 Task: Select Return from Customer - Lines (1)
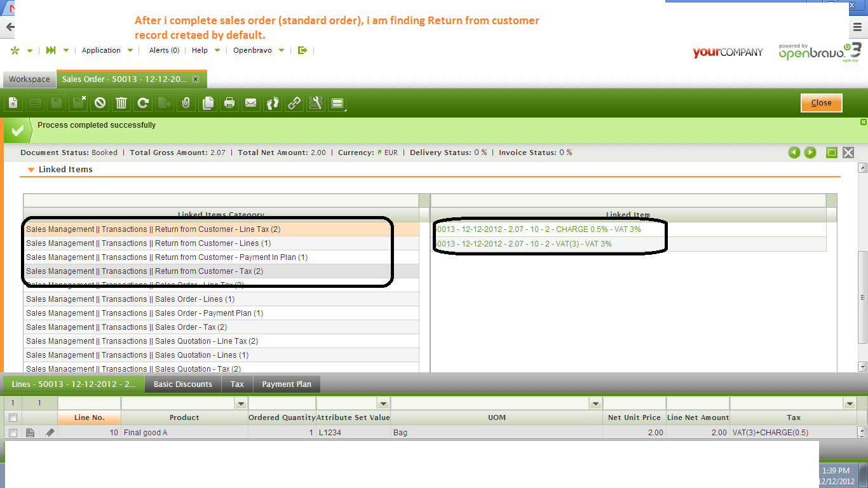click(221, 243)
